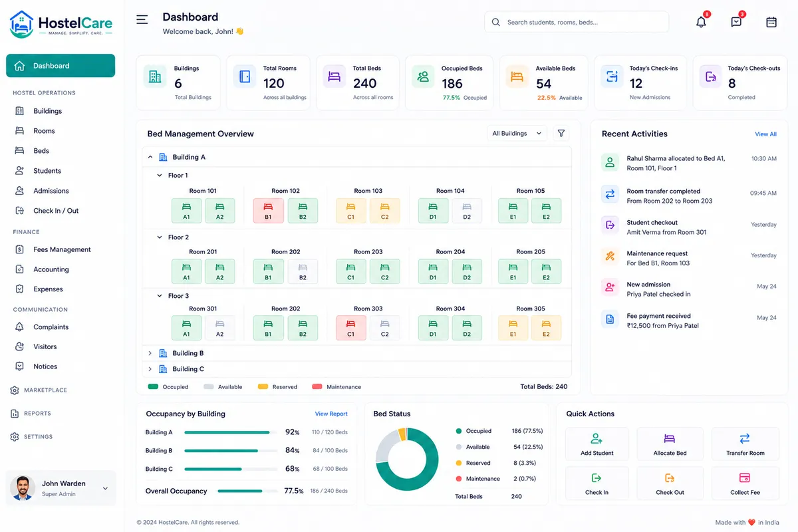Click View All recent activities
Screen dimensions: 798x532
(765, 134)
